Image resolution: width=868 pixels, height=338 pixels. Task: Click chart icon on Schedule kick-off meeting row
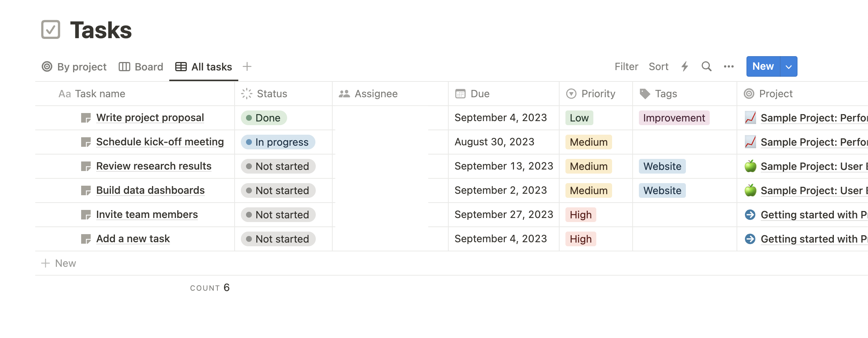click(750, 142)
